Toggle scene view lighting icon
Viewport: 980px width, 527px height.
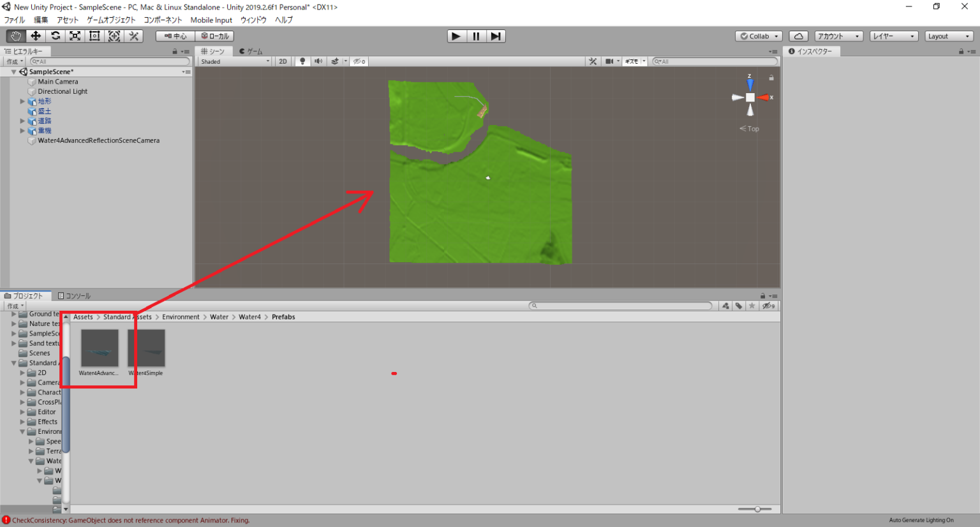[x=302, y=61]
